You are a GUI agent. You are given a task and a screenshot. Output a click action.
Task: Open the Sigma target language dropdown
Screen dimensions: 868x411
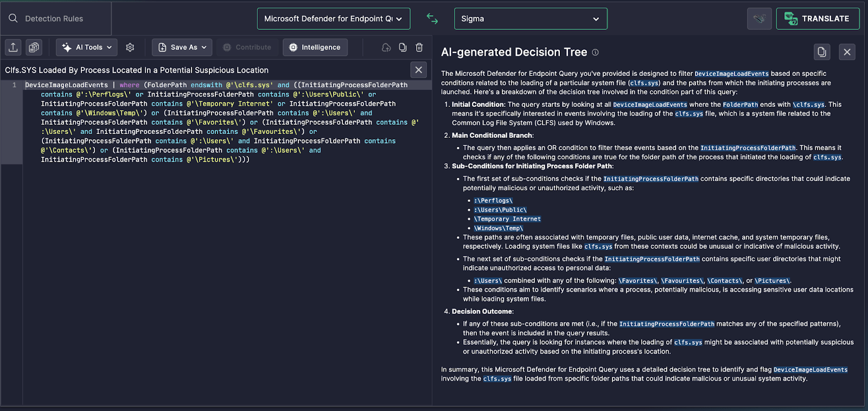(531, 18)
